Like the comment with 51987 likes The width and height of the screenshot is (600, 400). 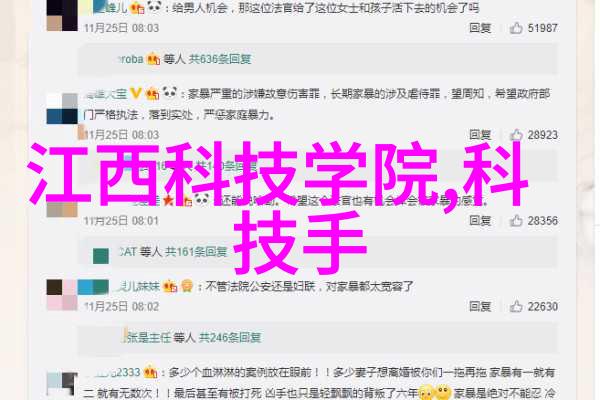pos(516,28)
